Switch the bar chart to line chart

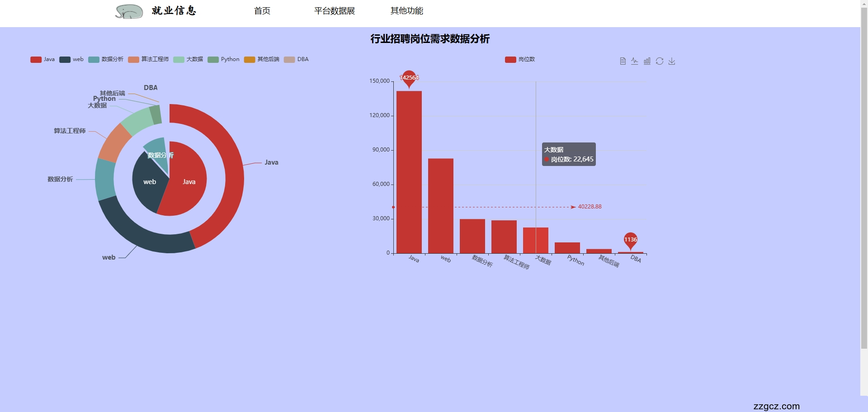pos(635,61)
